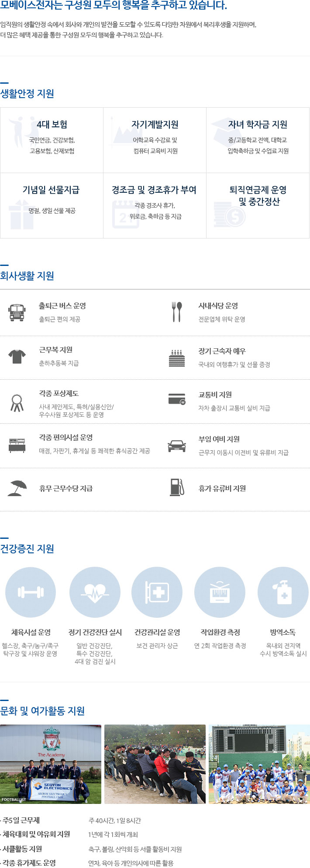This screenshot has height=868, width=310.
Task: Click the gas pump fuel support icon
Action: click(x=177, y=487)
